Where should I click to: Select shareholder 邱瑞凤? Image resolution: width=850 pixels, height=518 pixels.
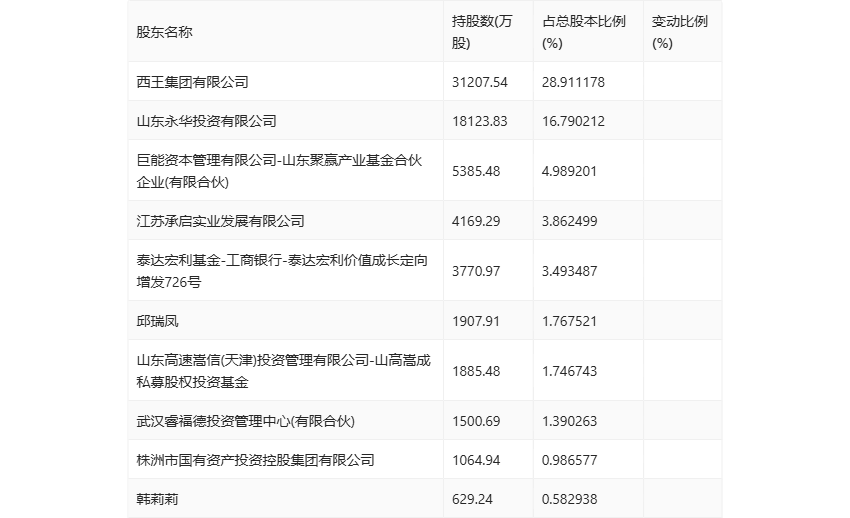pyautogui.click(x=157, y=321)
